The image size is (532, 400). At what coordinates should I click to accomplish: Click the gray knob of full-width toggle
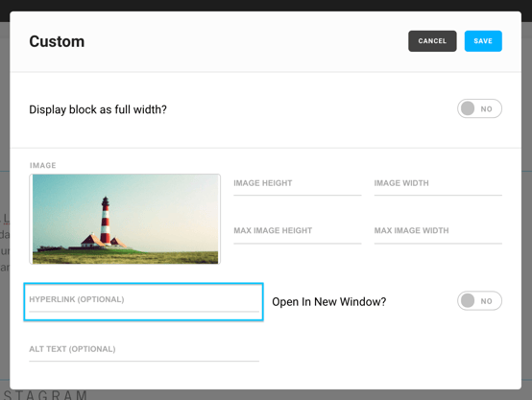(468, 108)
